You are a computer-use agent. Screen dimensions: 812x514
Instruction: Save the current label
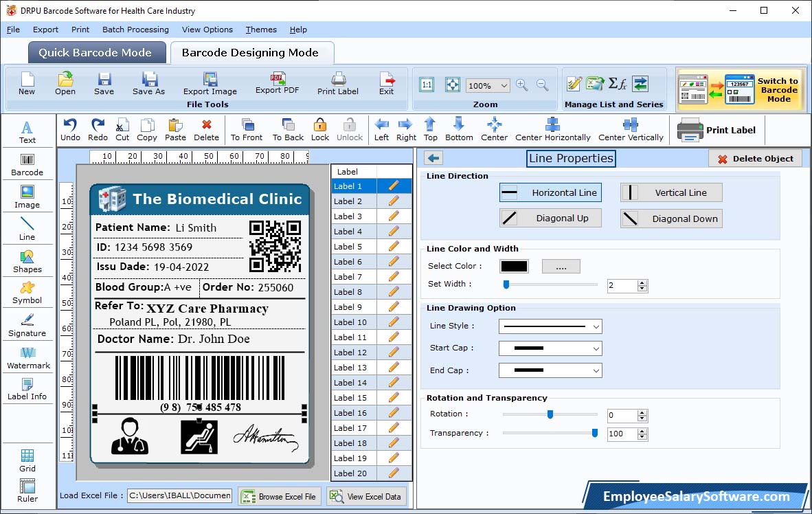pos(104,83)
